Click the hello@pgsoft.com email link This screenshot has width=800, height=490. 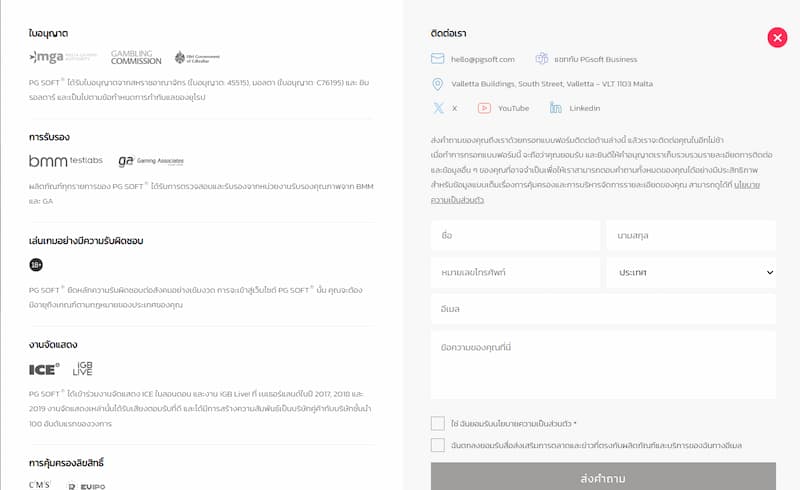[x=483, y=59]
